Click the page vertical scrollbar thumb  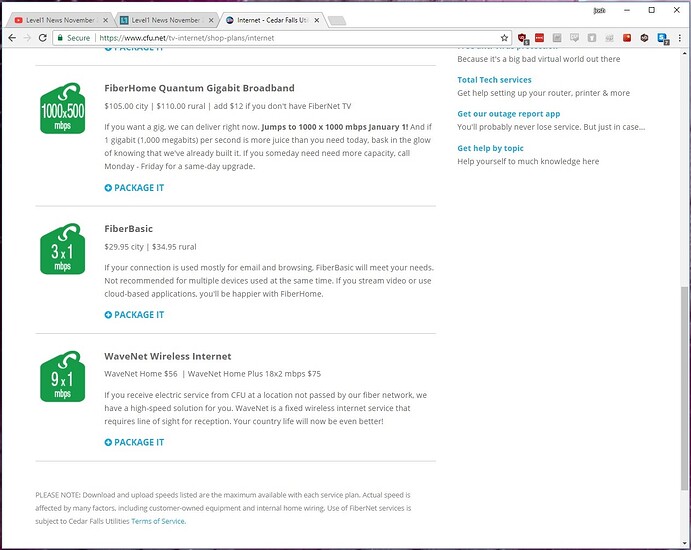[684, 389]
